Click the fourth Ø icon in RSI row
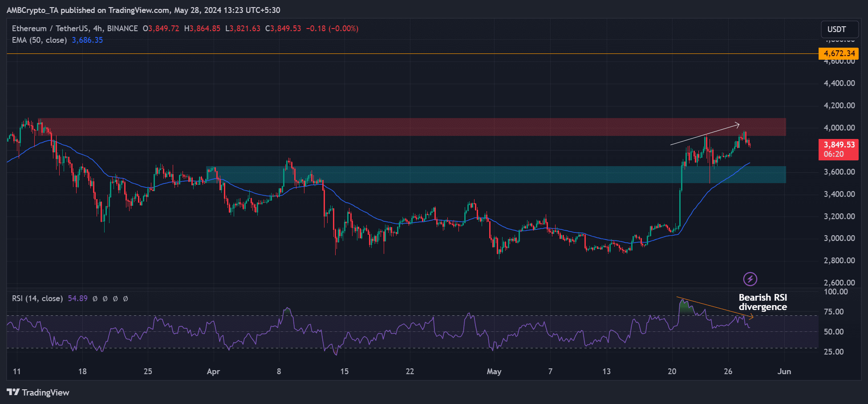Viewport: 868px width, 404px height. coord(126,298)
